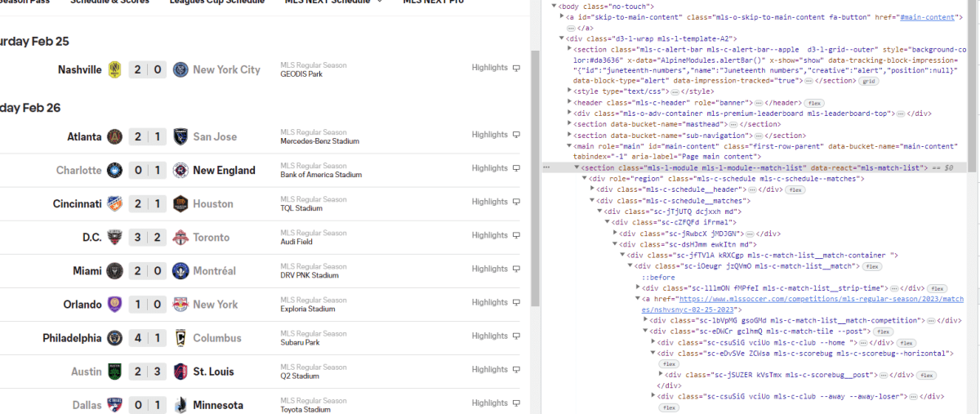Open Highlights for Orlando vs New York
980x414 pixels.
(x=496, y=302)
